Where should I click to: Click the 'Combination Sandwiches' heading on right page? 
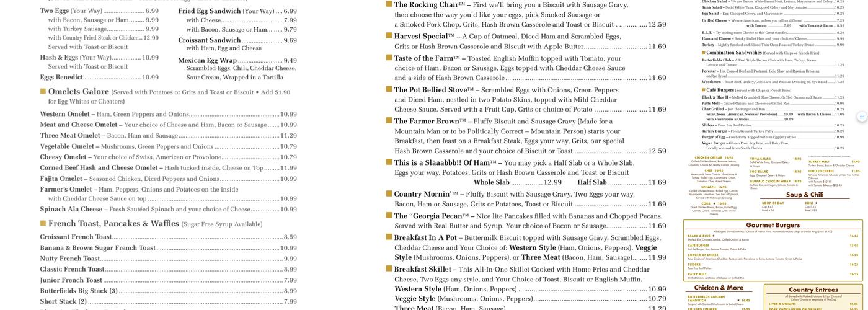click(734, 53)
